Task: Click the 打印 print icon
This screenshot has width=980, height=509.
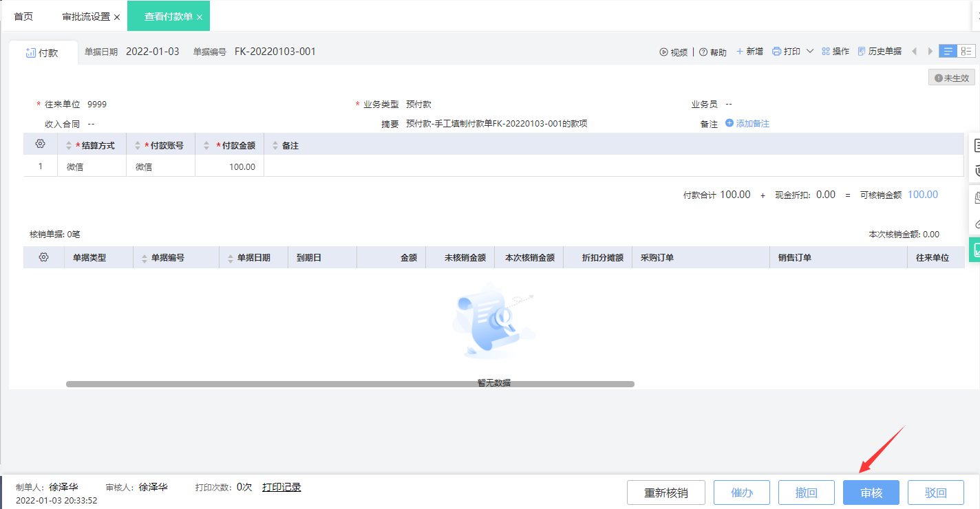Action: click(x=788, y=51)
